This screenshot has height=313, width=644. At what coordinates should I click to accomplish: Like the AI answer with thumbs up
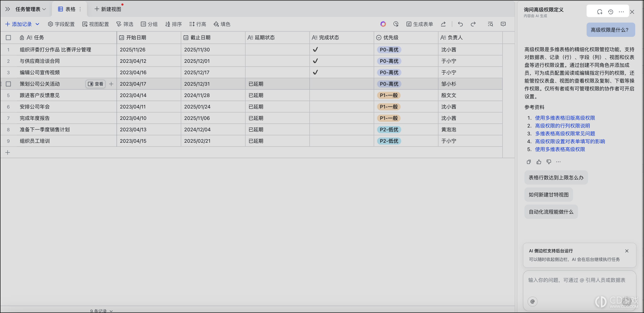[539, 162]
